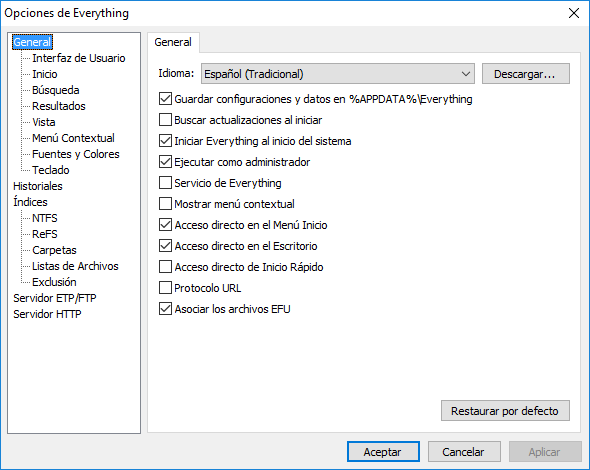Open the Exclusión settings page
The width and height of the screenshot is (590, 470).
click(54, 282)
